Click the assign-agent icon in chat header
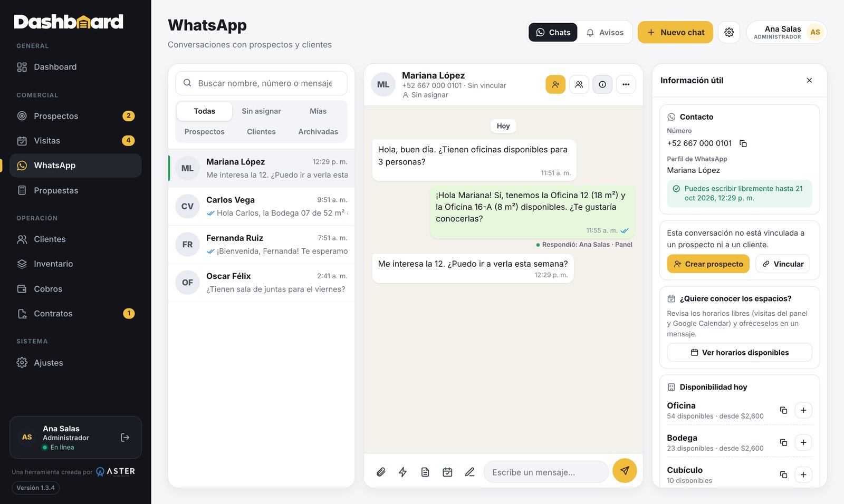The image size is (844, 504). [x=555, y=84]
